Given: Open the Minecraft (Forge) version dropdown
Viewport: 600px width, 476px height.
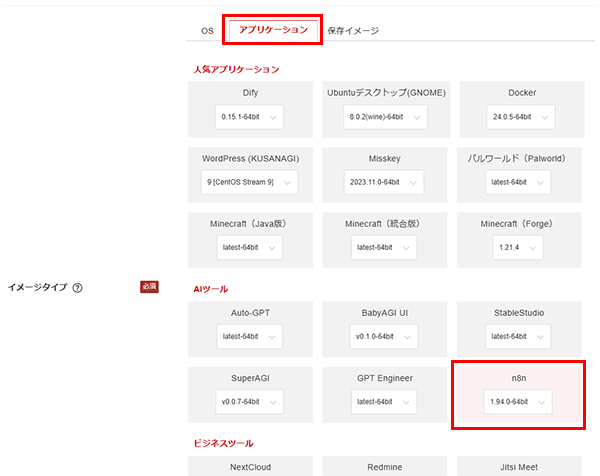Looking at the screenshot, I should click(x=518, y=248).
